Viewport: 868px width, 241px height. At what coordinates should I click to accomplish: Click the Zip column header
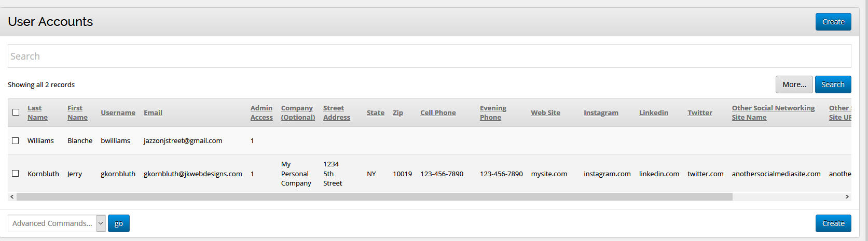click(x=397, y=112)
